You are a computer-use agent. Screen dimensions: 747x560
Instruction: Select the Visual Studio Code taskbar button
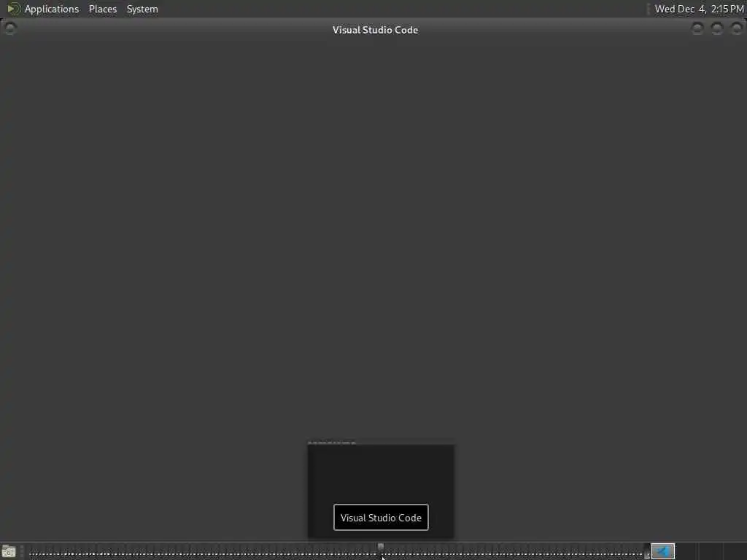tap(662, 551)
